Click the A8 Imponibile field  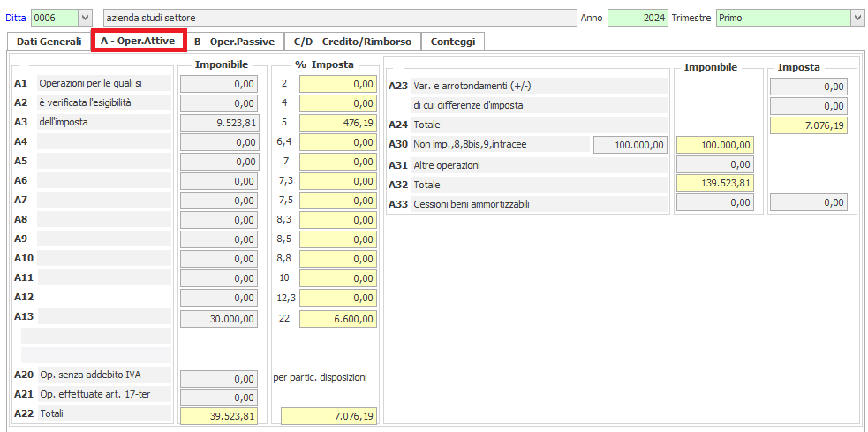219,220
